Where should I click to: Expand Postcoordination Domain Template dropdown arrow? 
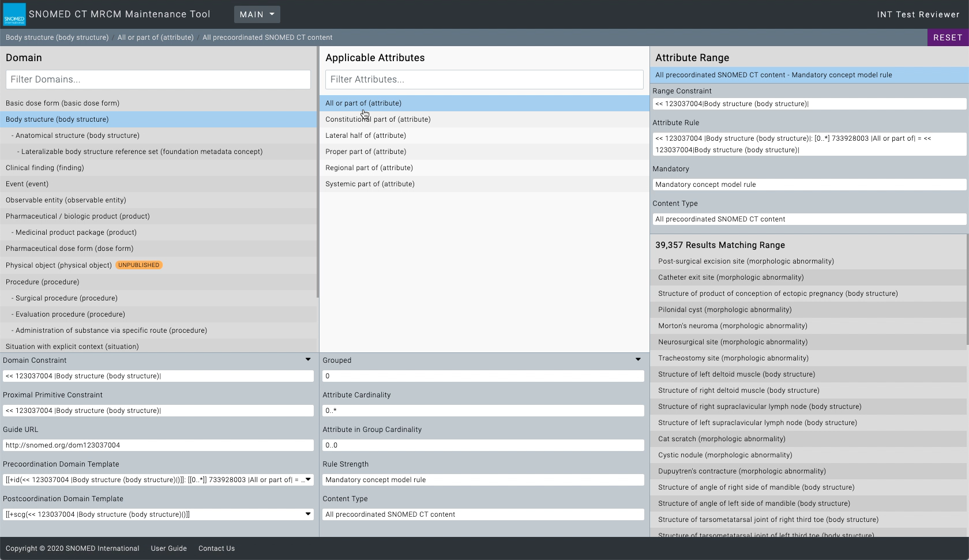308,514
